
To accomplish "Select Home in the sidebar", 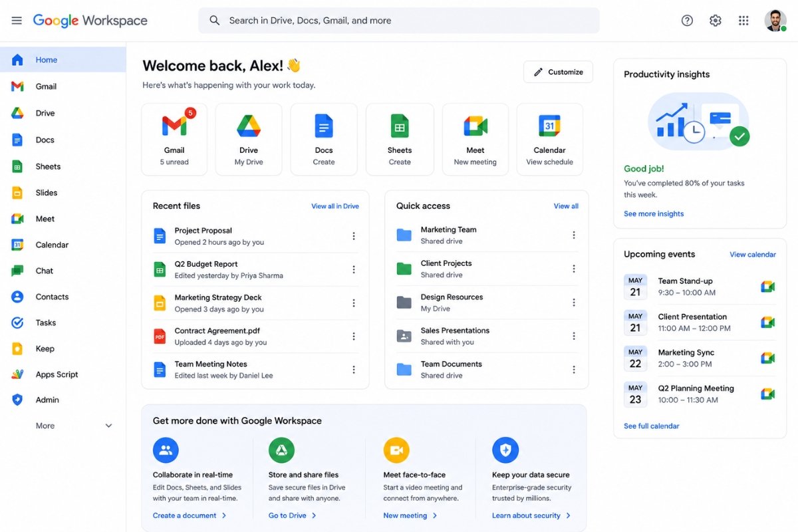I will click(x=63, y=60).
